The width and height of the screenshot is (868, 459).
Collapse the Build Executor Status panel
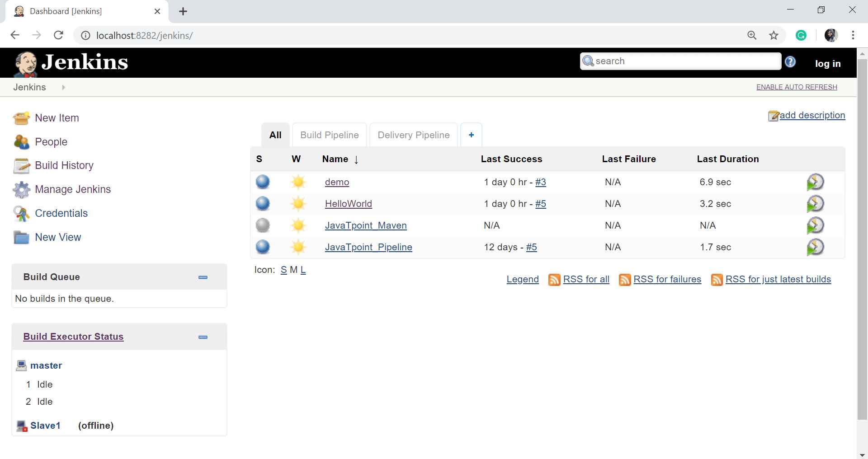(203, 337)
